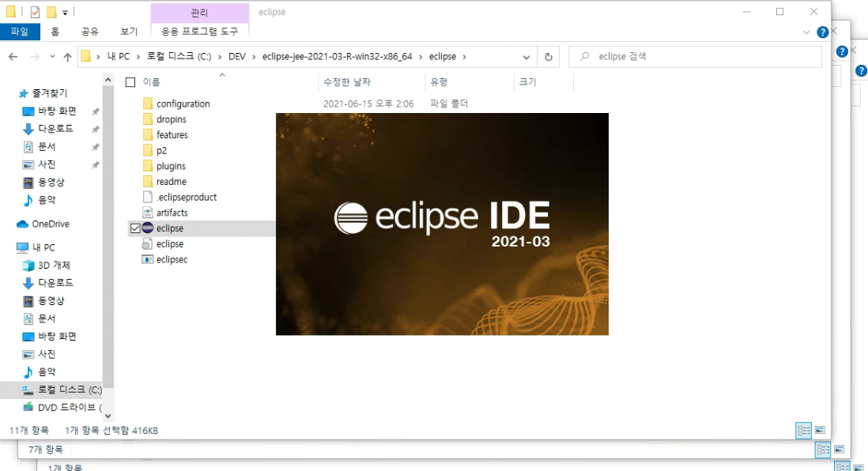The width and height of the screenshot is (868, 471).
Task: Open the 파일 menu tab
Action: pos(20,32)
